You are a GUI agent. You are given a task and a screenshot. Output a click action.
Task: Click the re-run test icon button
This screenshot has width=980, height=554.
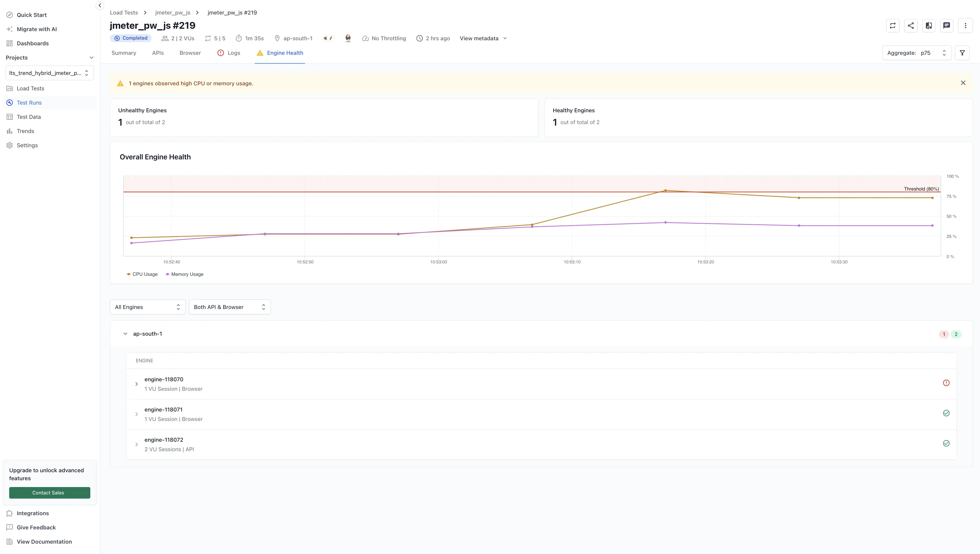point(892,25)
